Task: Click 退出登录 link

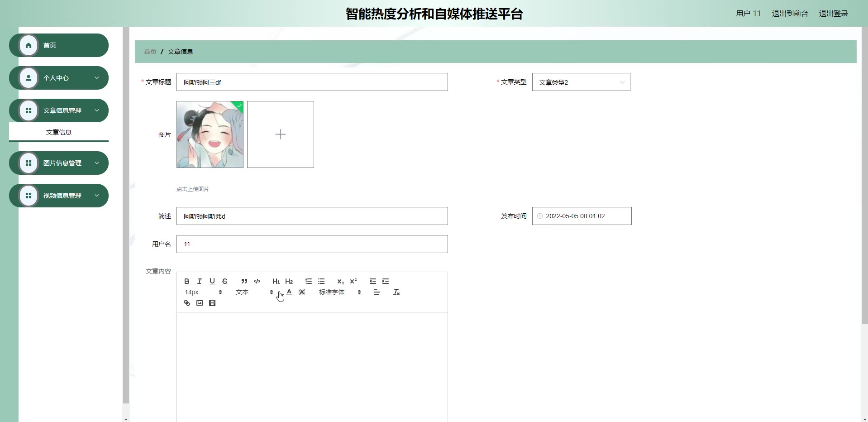Action: click(x=833, y=14)
